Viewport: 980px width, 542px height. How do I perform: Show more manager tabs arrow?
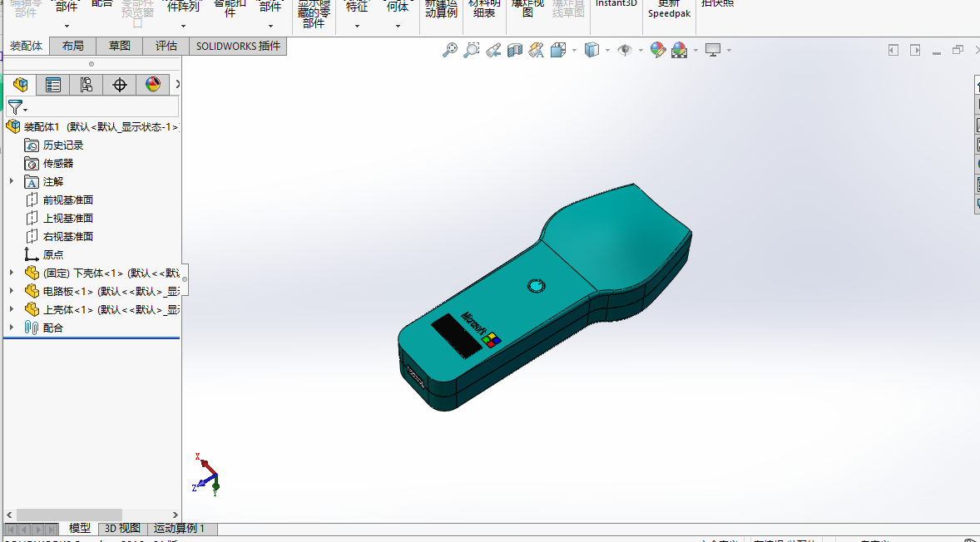[x=177, y=84]
